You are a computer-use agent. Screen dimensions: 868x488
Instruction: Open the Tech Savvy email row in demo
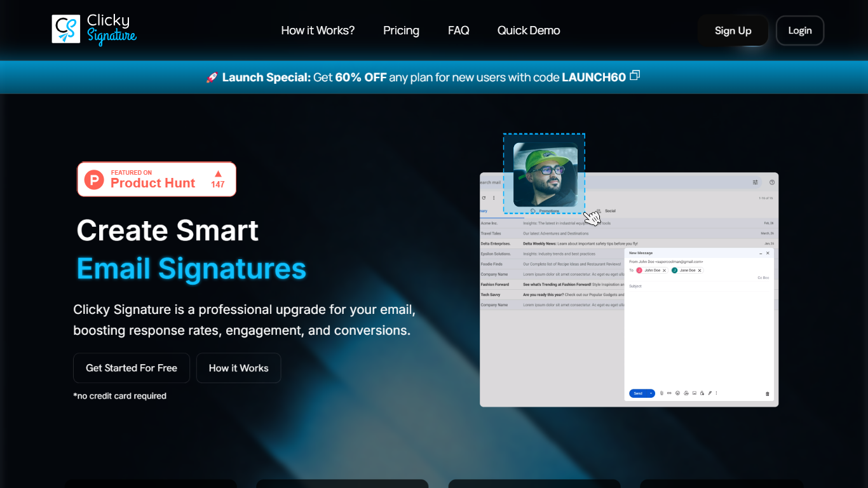click(552, 295)
